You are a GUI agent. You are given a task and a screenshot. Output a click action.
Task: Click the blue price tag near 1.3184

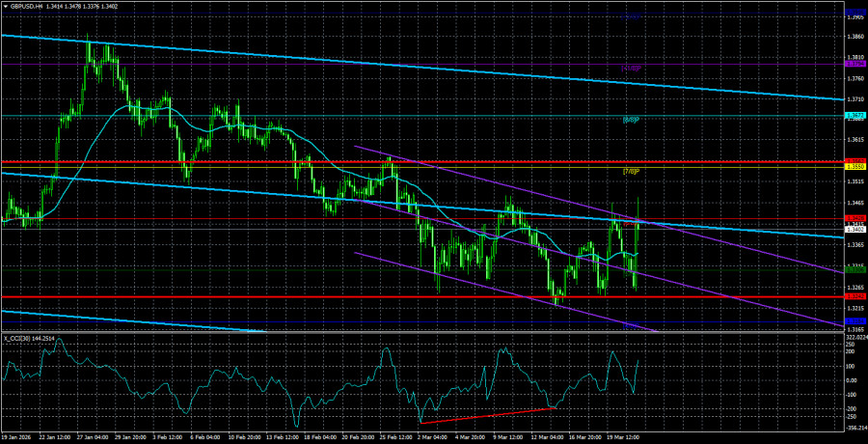pos(854,320)
